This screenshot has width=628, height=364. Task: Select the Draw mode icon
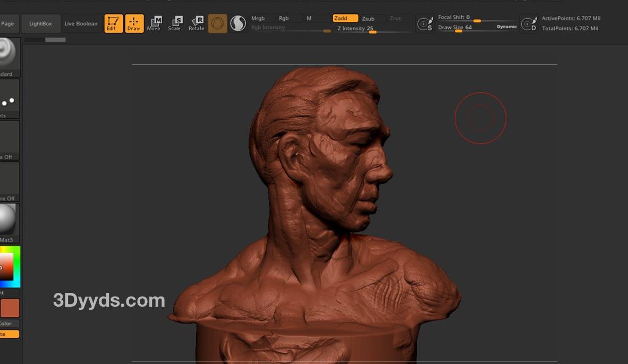click(134, 23)
